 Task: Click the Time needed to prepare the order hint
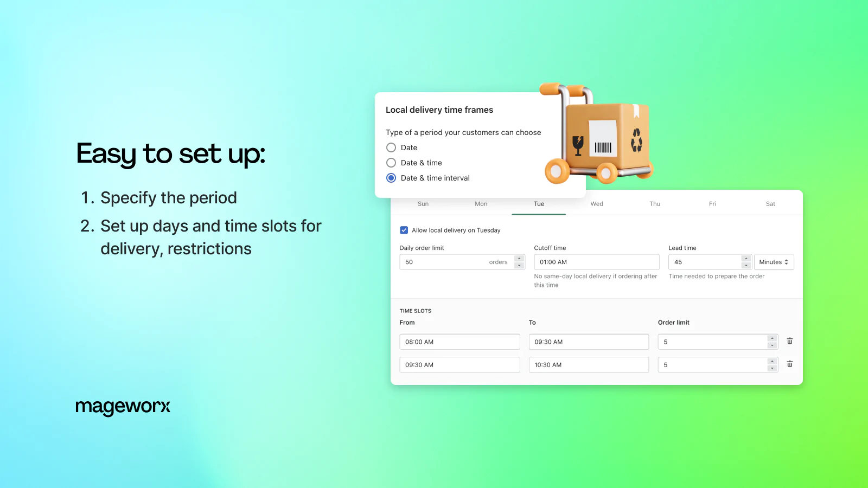[x=717, y=277]
